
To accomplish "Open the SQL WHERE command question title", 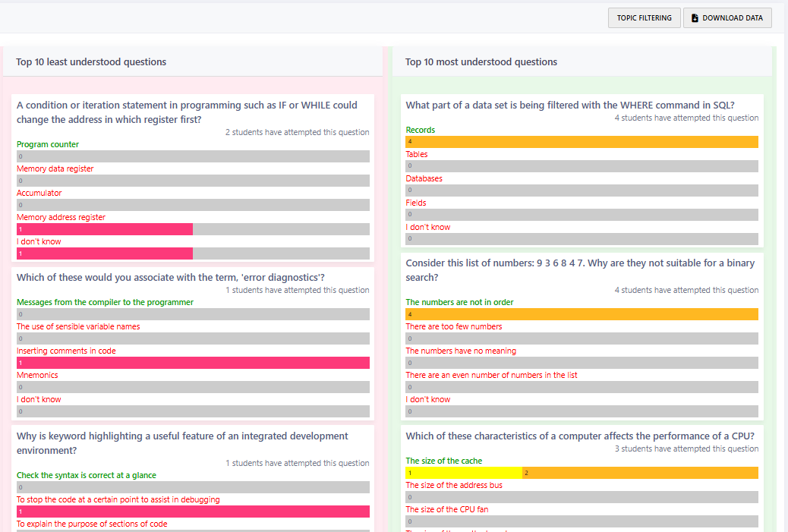I will [x=569, y=105].
